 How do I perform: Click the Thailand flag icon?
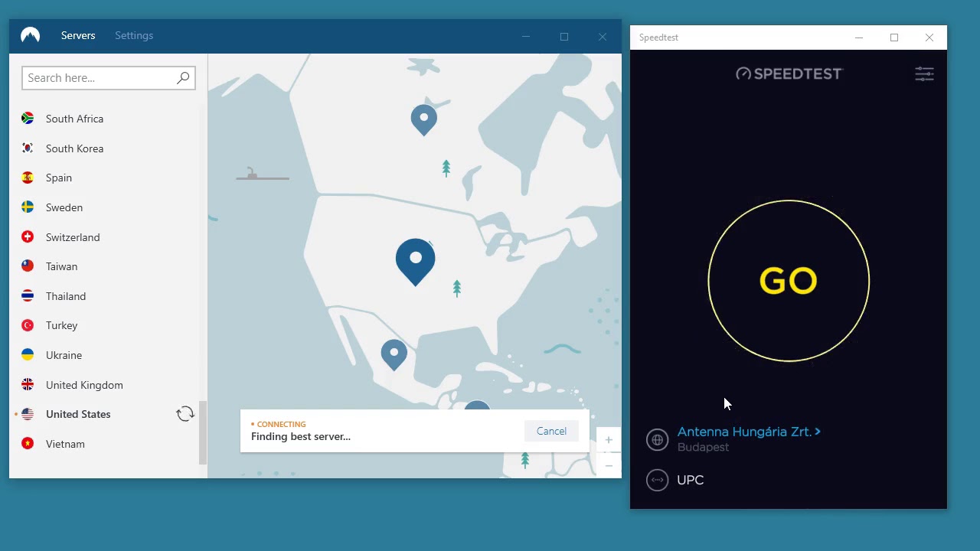click(28, 296)
